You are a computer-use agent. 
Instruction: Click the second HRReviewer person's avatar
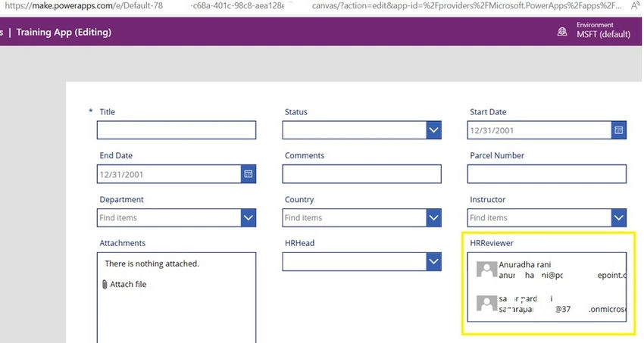[x=486, y=303]
